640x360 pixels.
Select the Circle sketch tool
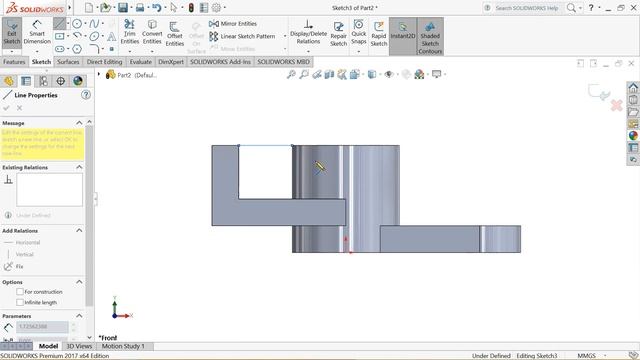coord(77,24)
